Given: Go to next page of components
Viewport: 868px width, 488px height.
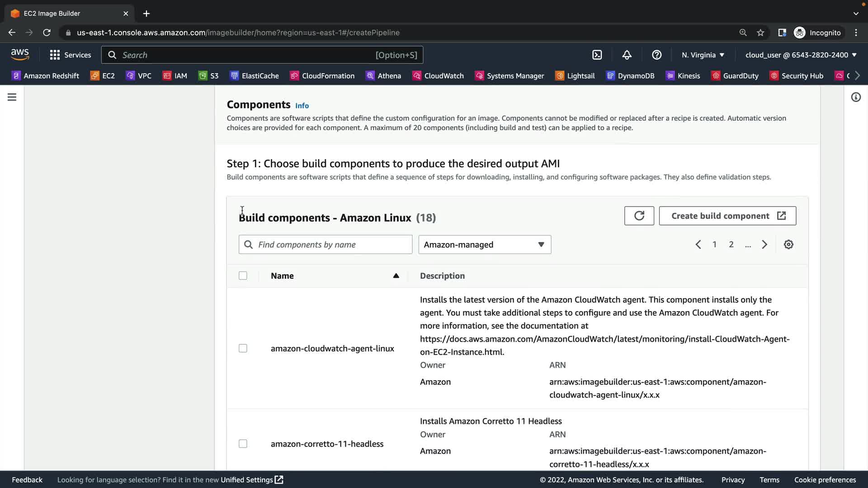Looking at the screenshot, I should click(x=764, y=244).
